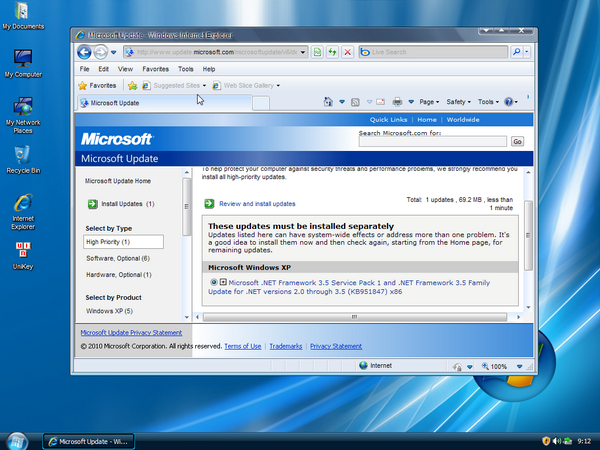
Task: Open the Trademarks link
Action: pyautogui.click(x=285, y=346)
